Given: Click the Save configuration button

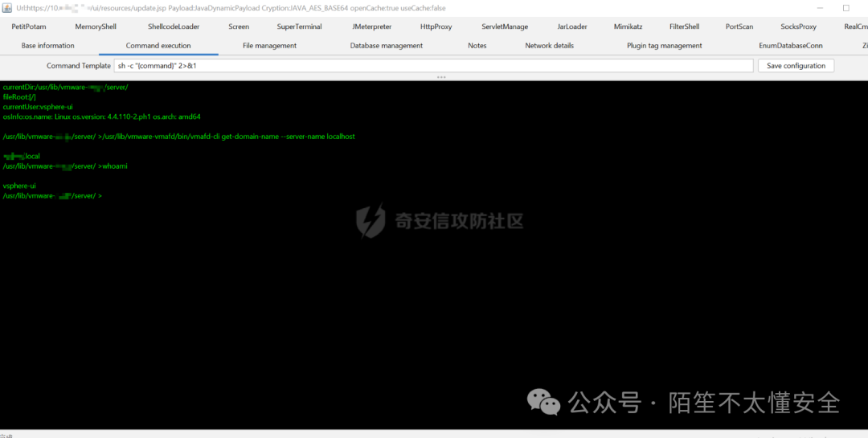Looking at the screenshot, I should tap(796, 66).
